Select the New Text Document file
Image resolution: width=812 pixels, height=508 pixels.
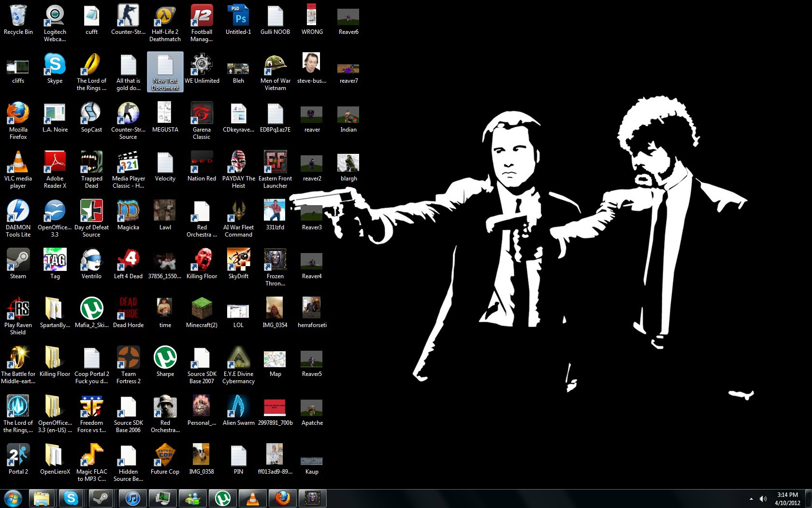tap(165, 72)
